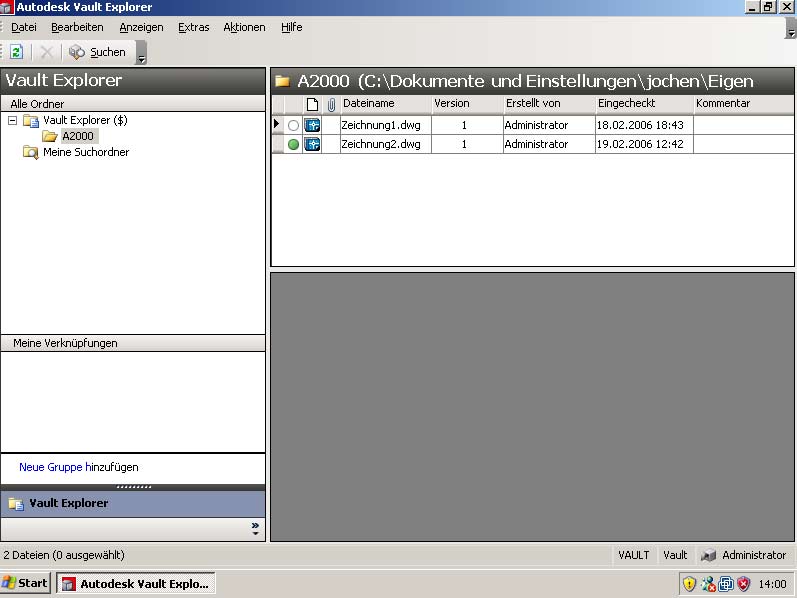Screen dimensions: 797x598
Task: Click the folder icon in the A2000 title header
Action: 282,81
